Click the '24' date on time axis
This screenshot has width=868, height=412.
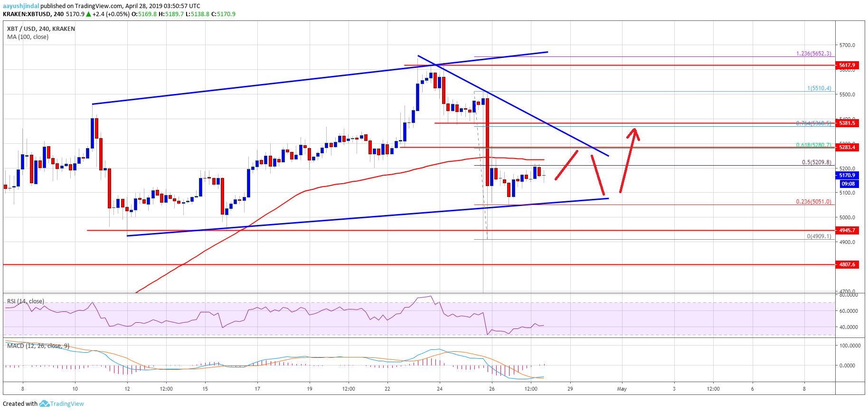440,389
